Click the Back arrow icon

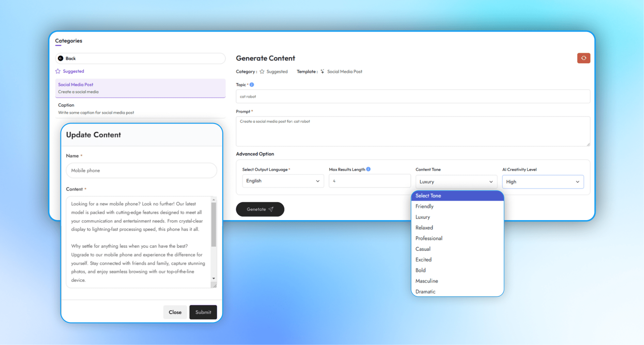point(61,58)
